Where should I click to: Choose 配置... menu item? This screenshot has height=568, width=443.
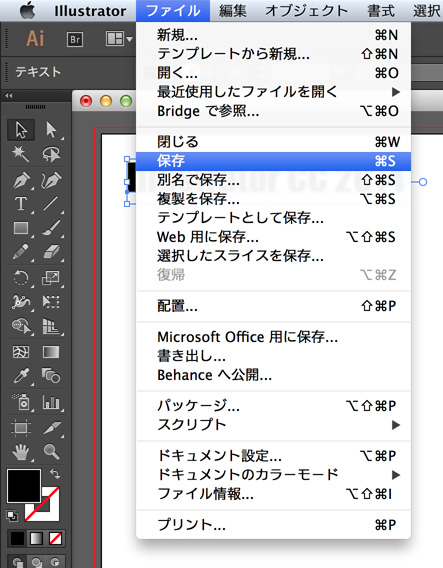tap(274, 306)
